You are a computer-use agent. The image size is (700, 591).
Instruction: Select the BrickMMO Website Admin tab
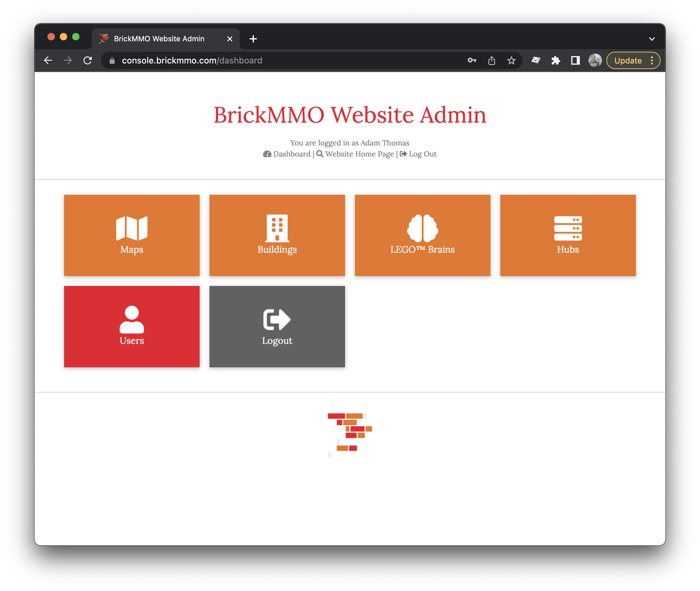coord(159,39)
